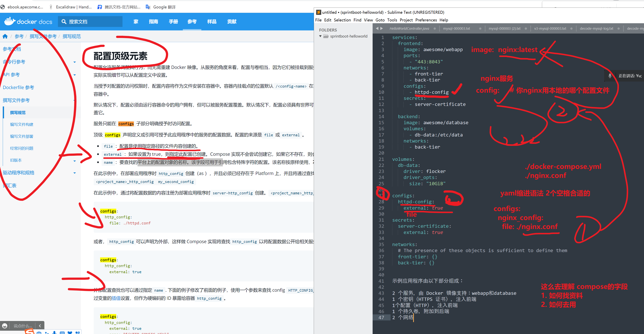Image resolution: width=644 pixels, height=334 pixels.
Task: Click the home icon in the breadcrumb
Action: click(5, 36)
